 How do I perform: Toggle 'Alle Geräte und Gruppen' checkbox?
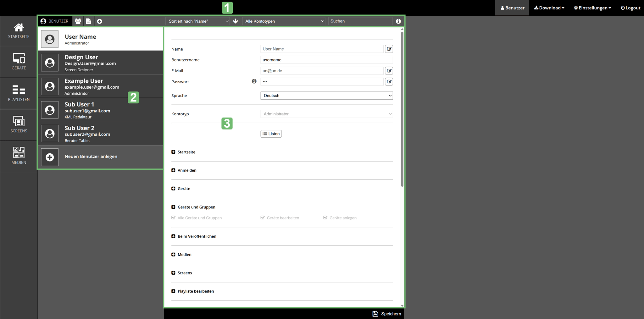tap(174, 218)
